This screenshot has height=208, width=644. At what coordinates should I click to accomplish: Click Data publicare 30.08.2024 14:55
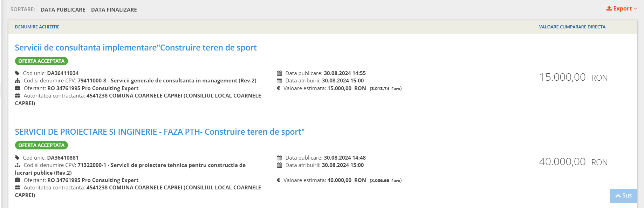click(345, 73)
